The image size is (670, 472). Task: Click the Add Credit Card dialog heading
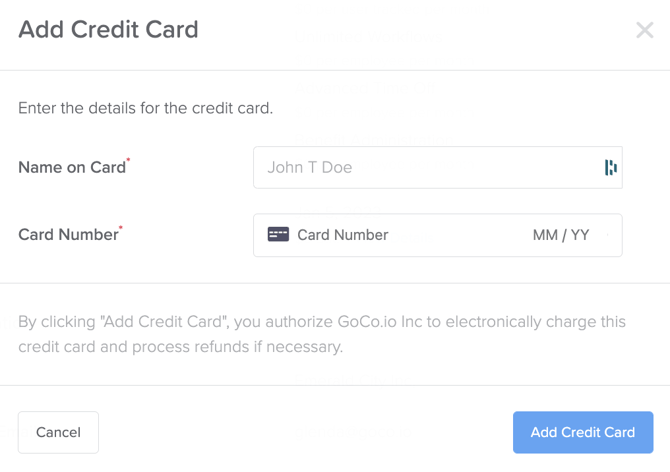[108, 29]
